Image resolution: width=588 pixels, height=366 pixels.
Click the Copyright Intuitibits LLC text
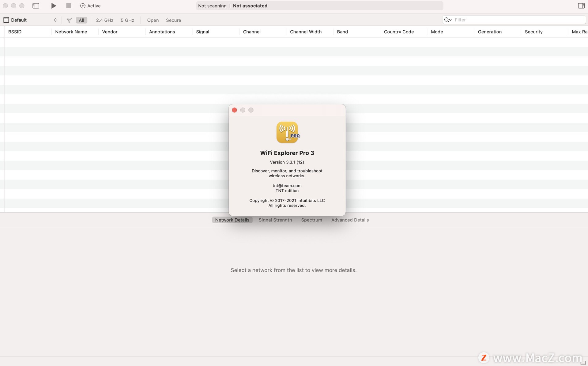point(287,201)
